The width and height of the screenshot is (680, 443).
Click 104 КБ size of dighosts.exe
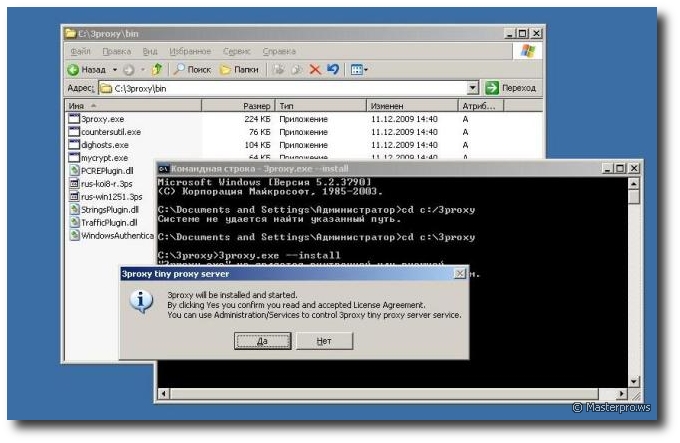[x=257, y=145]
